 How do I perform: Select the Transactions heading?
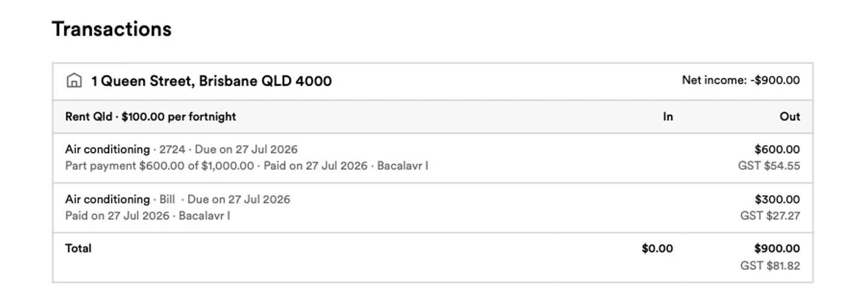pos(112,29)
